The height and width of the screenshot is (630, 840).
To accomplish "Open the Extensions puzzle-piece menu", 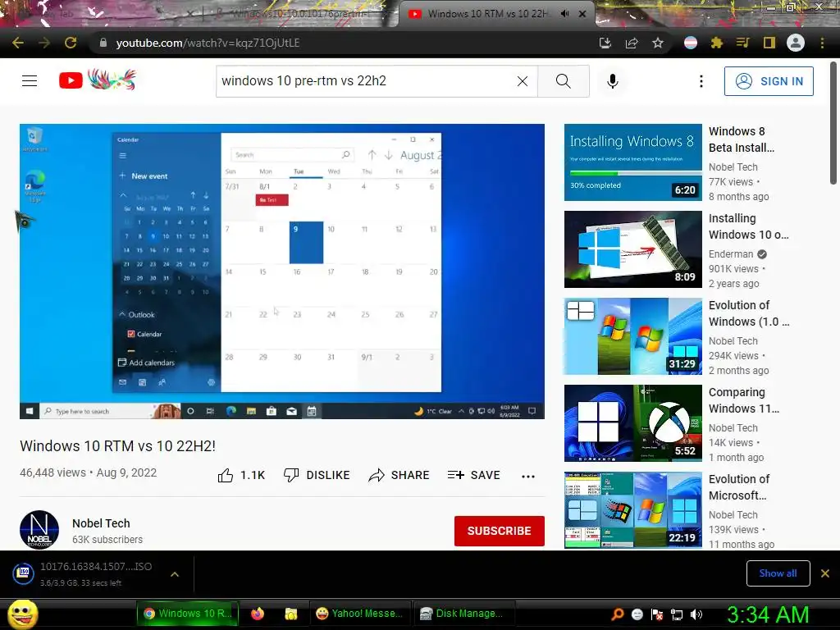I will coord(717,43).
